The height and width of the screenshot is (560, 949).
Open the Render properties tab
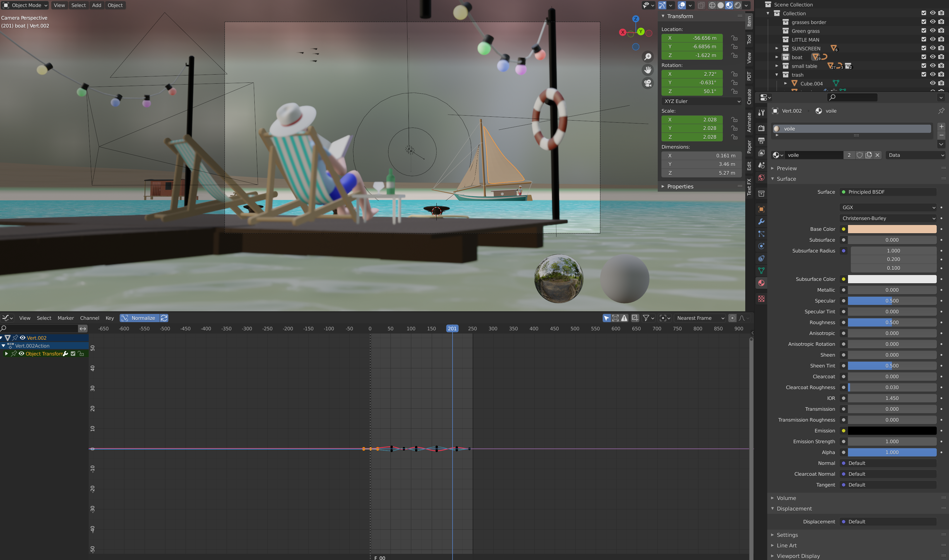[x=761, y=128]
